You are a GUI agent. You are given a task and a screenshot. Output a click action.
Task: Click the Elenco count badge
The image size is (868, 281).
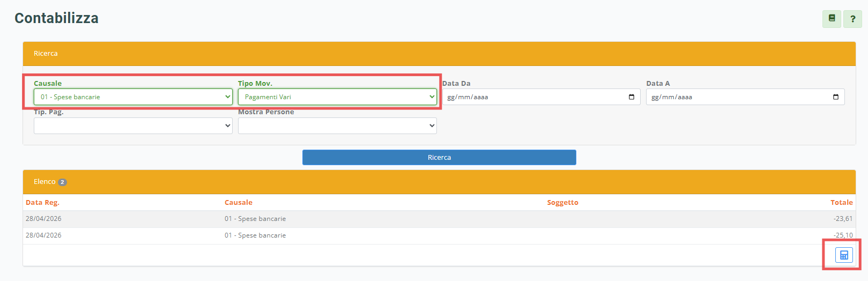[62, 182]
